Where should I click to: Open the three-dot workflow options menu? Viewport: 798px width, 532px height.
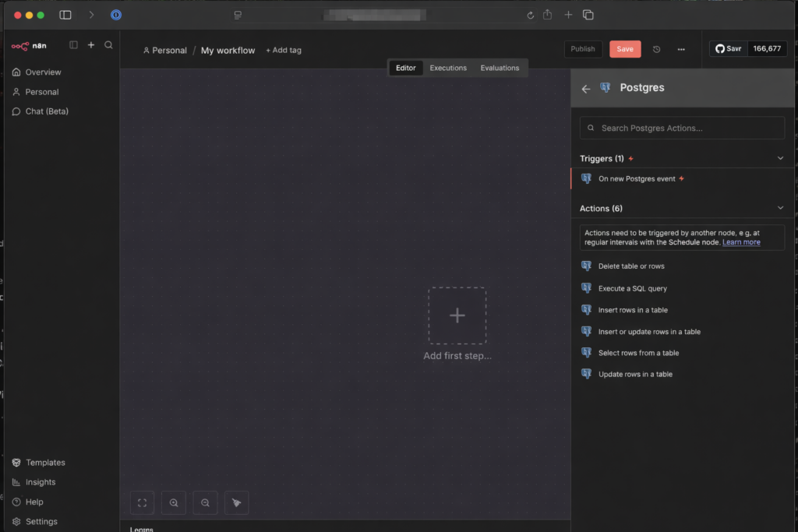pos(681,49)
